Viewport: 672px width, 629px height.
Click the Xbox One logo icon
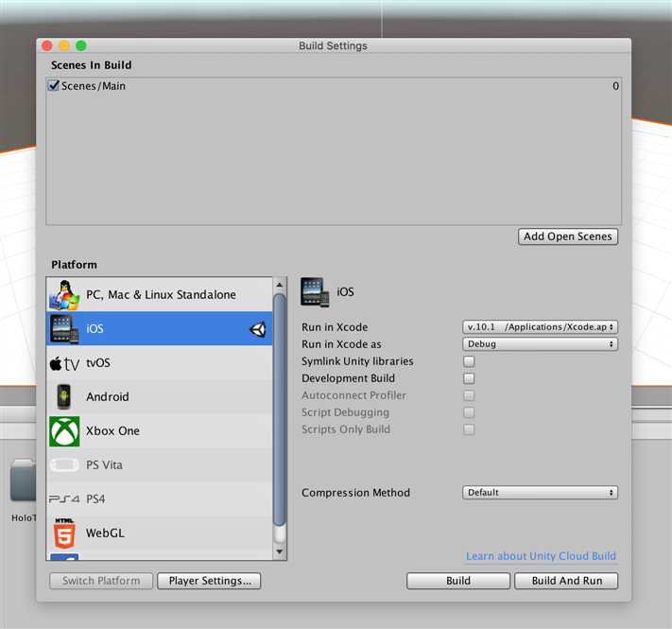(x=64, y=431)
